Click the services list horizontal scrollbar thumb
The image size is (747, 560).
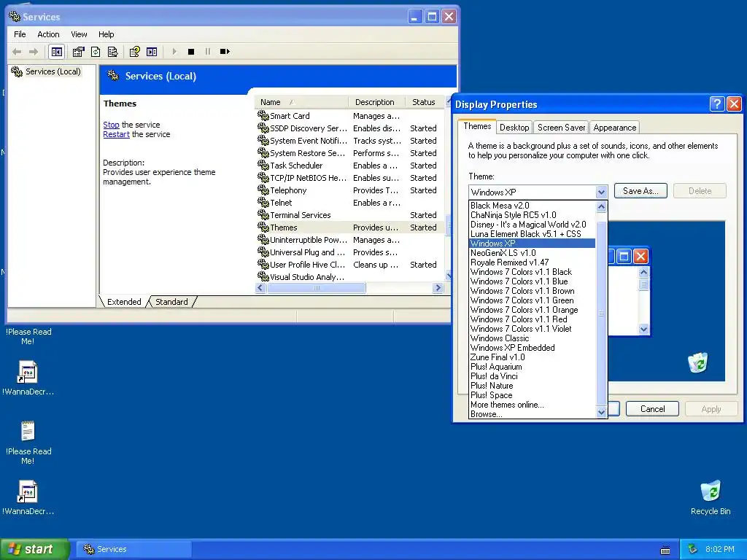(316, 287)
